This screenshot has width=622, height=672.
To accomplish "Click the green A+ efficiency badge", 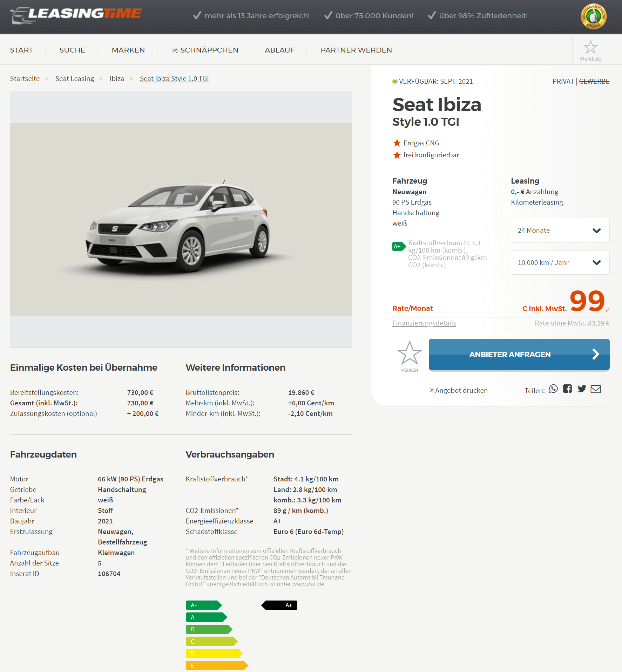I will click(x=399, y=246).
